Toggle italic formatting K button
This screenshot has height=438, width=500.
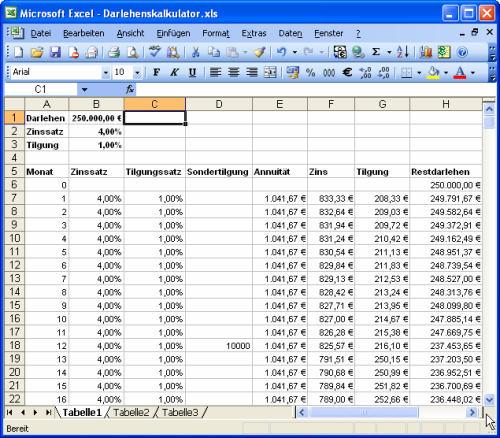[x=174, y=72]
